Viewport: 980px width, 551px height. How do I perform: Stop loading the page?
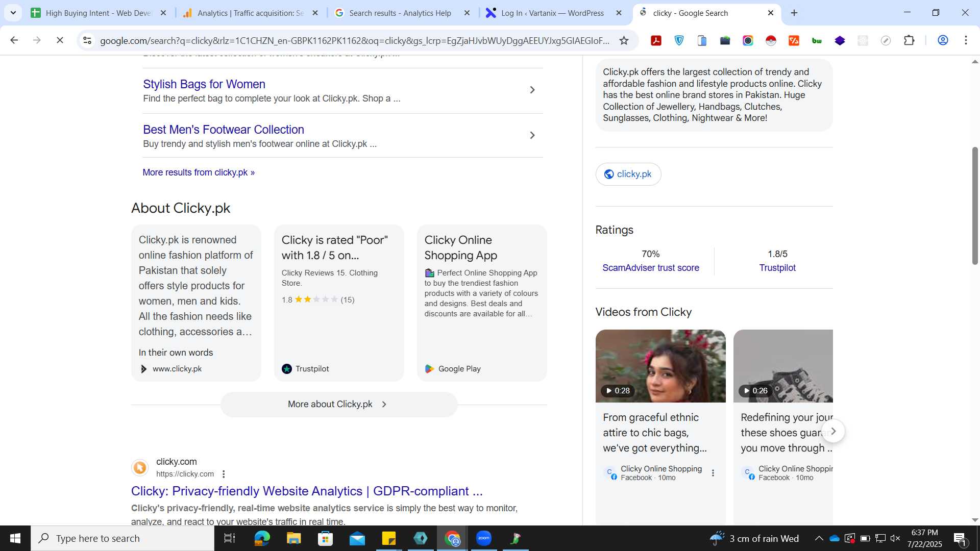point(60,40)
